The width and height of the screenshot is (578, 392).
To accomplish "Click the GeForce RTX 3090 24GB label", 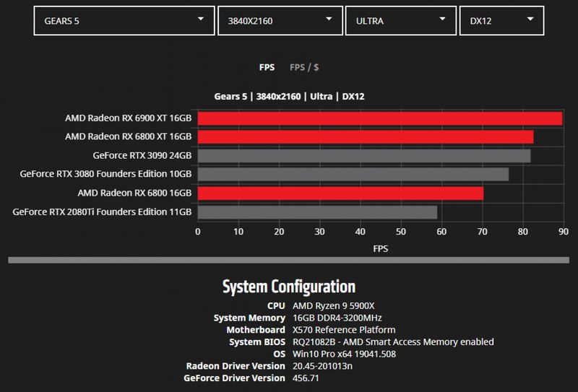I will pos(142,155).
